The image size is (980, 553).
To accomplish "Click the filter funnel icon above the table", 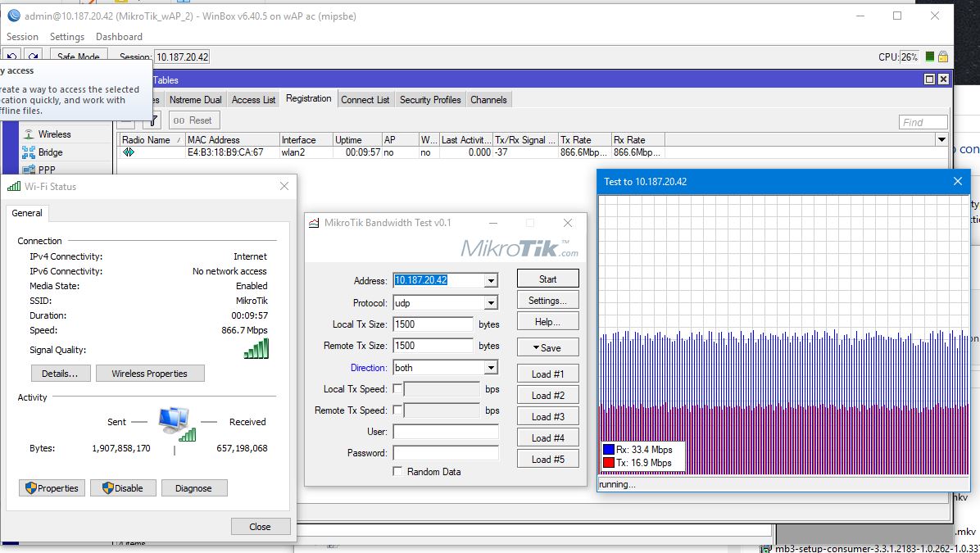I will coord(151,120).
